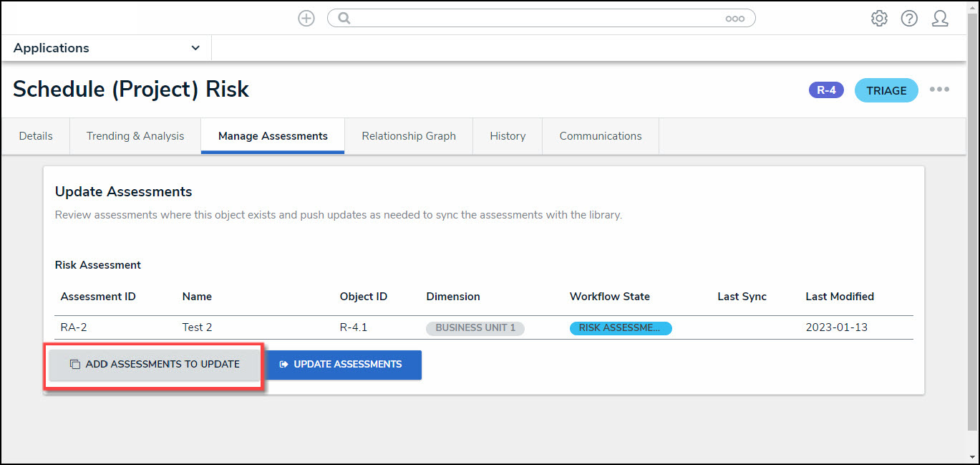Image resolution: width=980 pixels, height=465 pixels.
Task: Open the Communications tab
Action: (601, 136)
